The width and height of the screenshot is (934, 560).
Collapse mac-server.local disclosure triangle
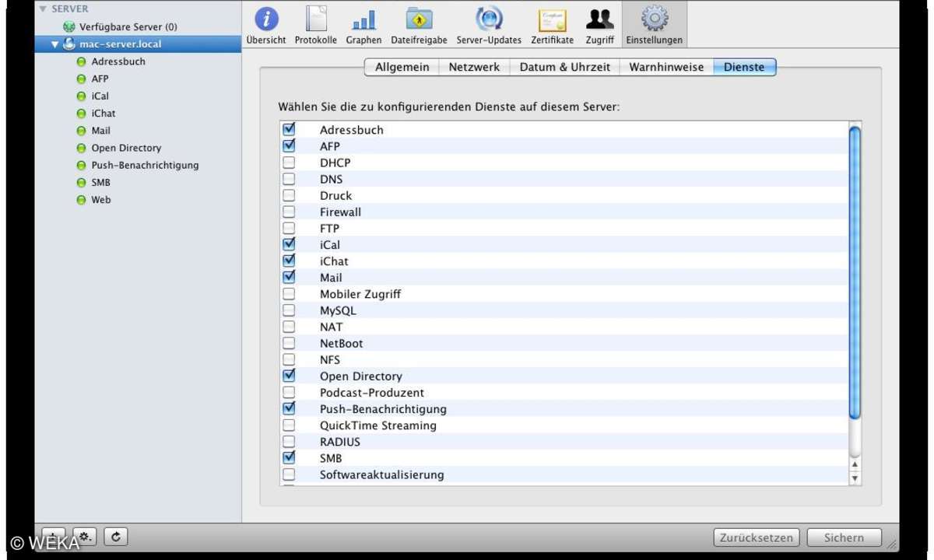55,44
